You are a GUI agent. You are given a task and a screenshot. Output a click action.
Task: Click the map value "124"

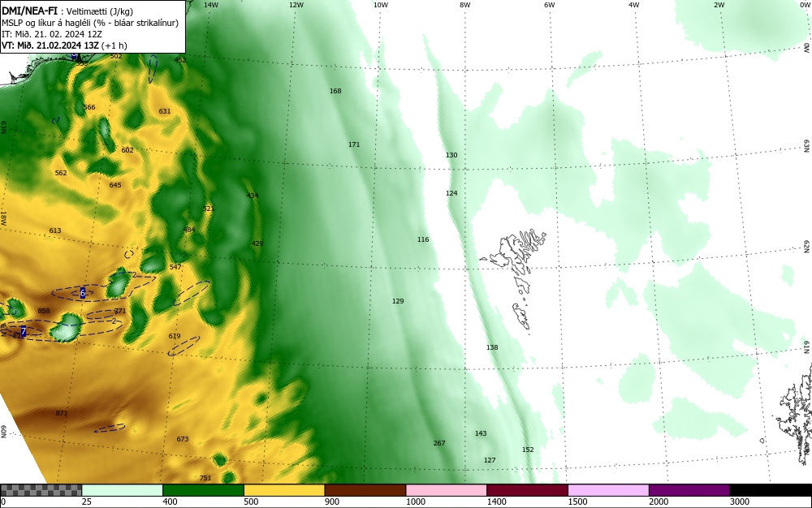tap(451, 193)
